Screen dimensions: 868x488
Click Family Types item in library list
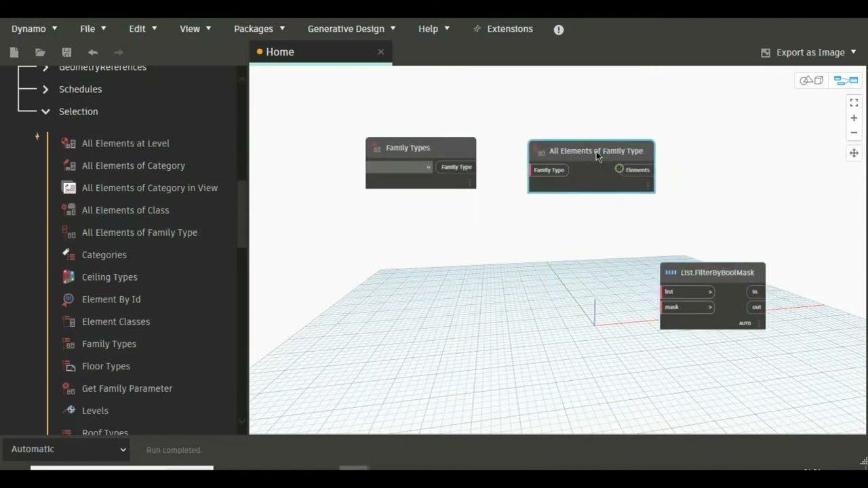(x=109, y=344)
